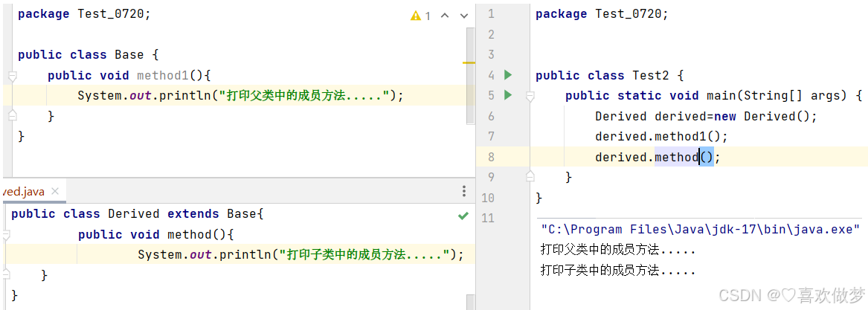The width and height of the screenshot is (868, 310).
Task: Click line number 1 in Test2 gutter
Action: point(490,14)
